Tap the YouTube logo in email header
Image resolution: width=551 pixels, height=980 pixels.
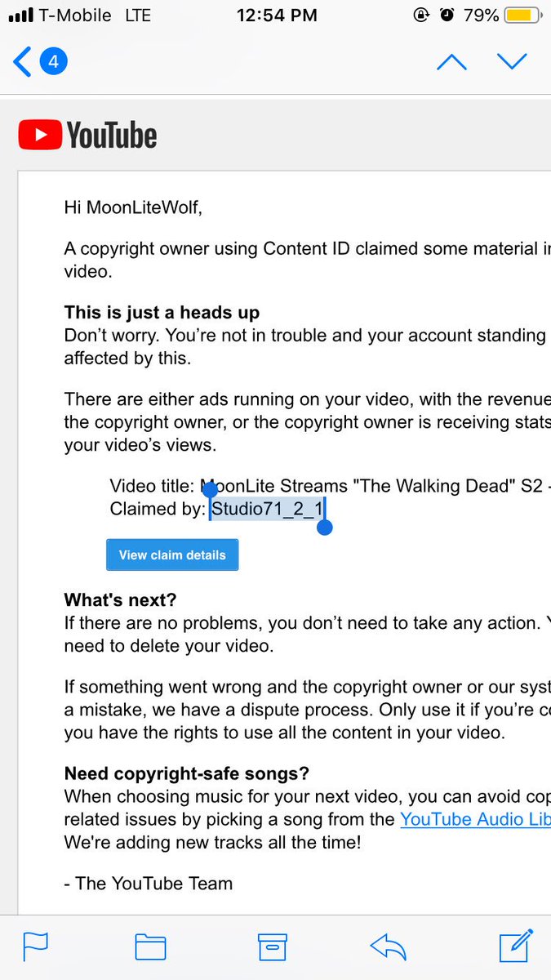(x=87, y=136)
